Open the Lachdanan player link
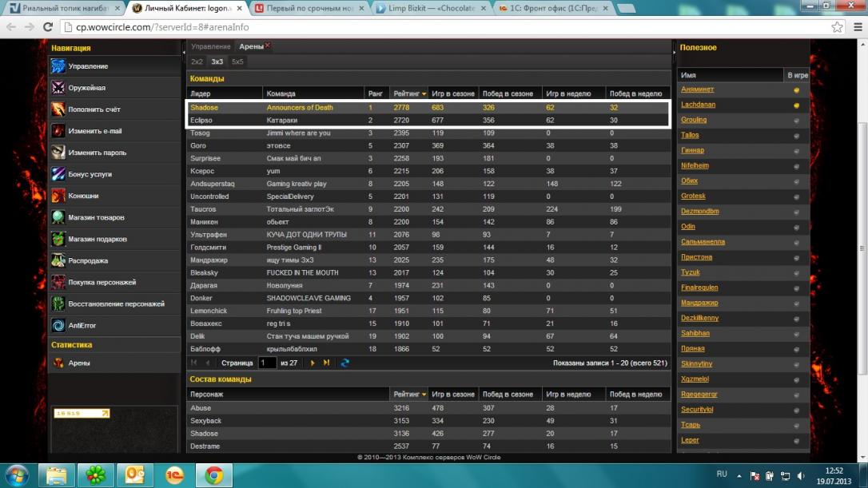868x488 pixels. (698, 105)
